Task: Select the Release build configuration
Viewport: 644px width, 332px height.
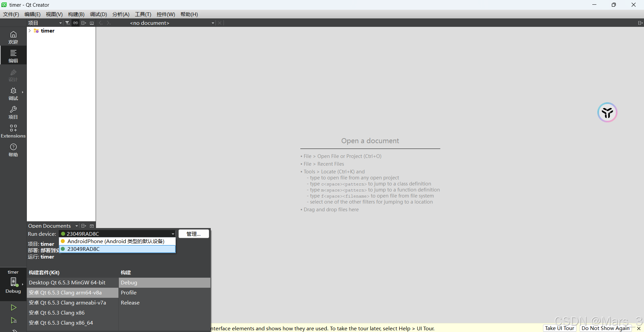Action: tap(164, 303)
